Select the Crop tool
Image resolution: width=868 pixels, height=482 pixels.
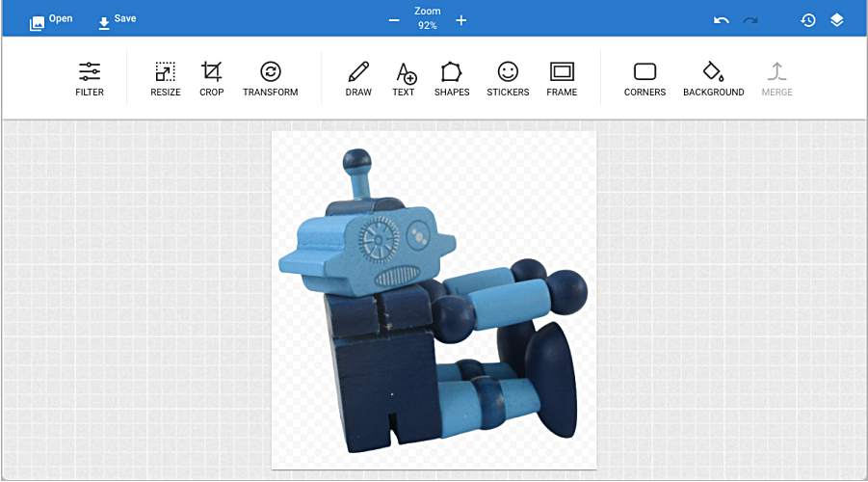point(212,79)
